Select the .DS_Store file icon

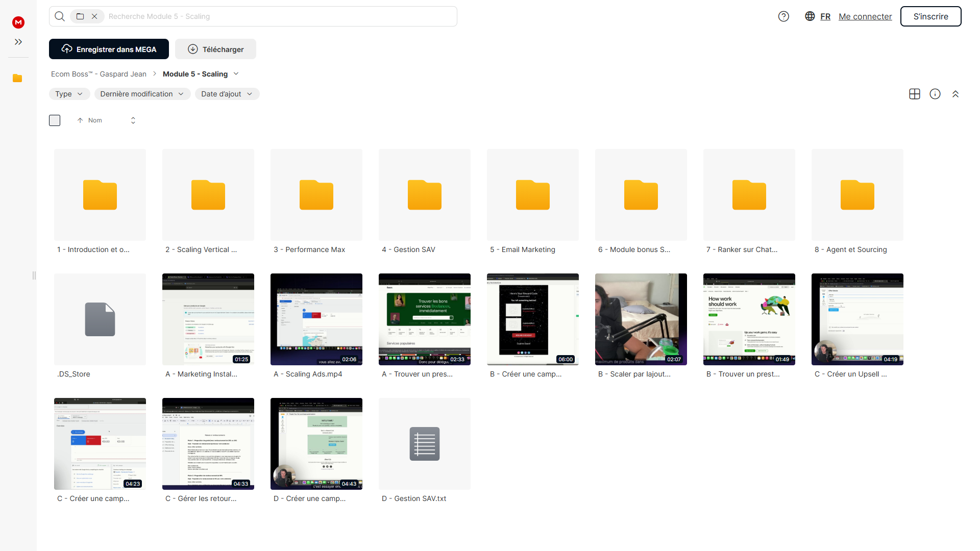100,319
